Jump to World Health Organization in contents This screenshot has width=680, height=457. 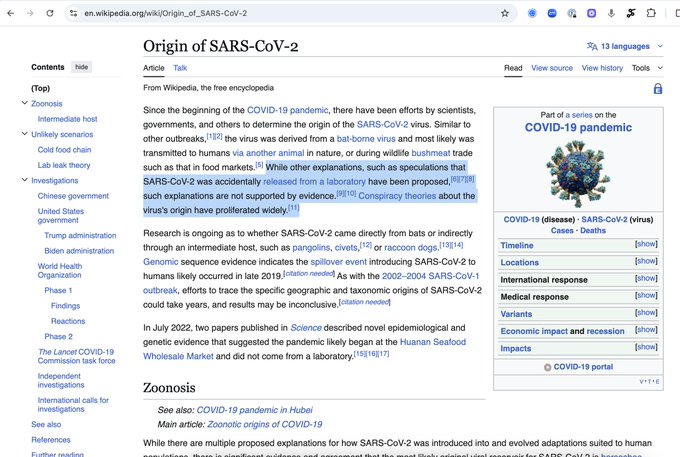[60, 271]
